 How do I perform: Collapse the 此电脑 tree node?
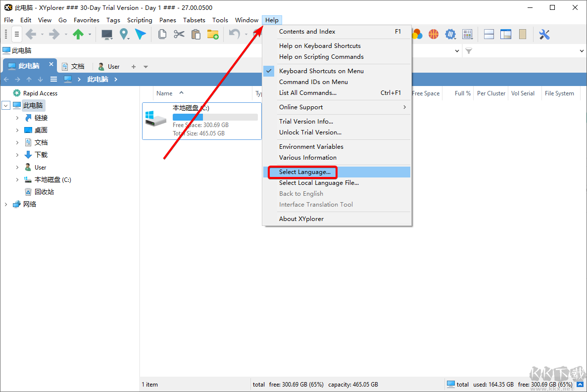click(5, 105)
